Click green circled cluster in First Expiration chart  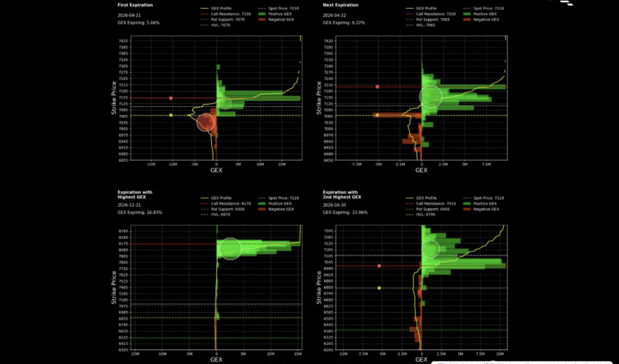[225, 103]
